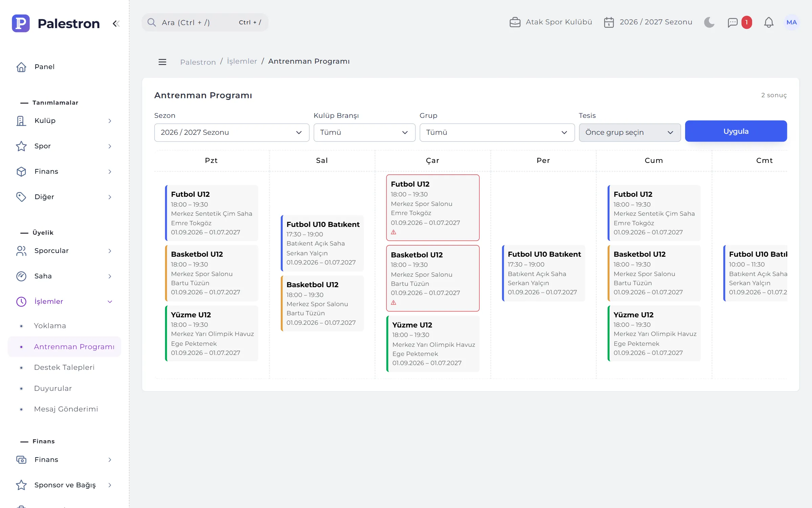Viewport: 812px width, 508px height.
Task: Click the Kulüp building icon
Action: [x=21, y=121]
